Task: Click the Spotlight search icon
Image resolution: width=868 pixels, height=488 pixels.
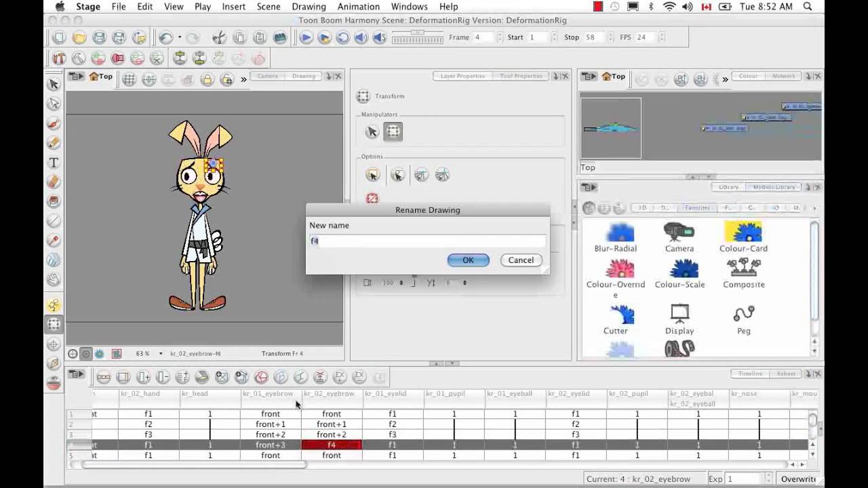Action: 808,7
